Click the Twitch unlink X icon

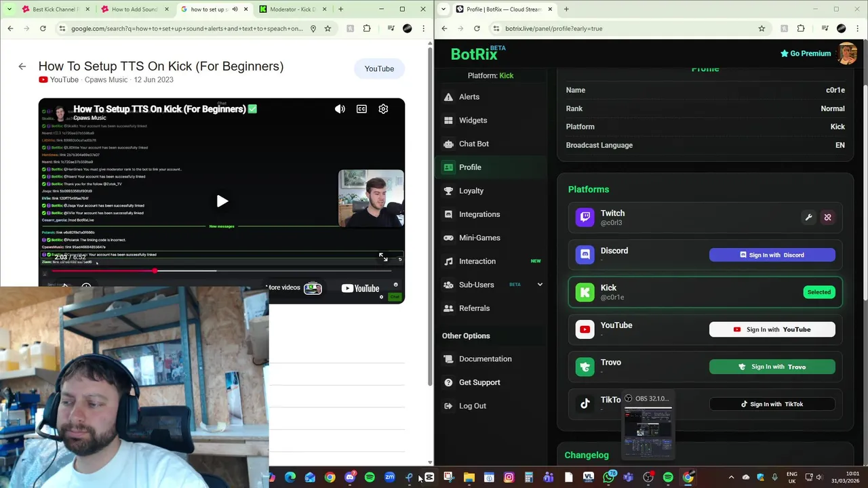click(x=827, y=218)
